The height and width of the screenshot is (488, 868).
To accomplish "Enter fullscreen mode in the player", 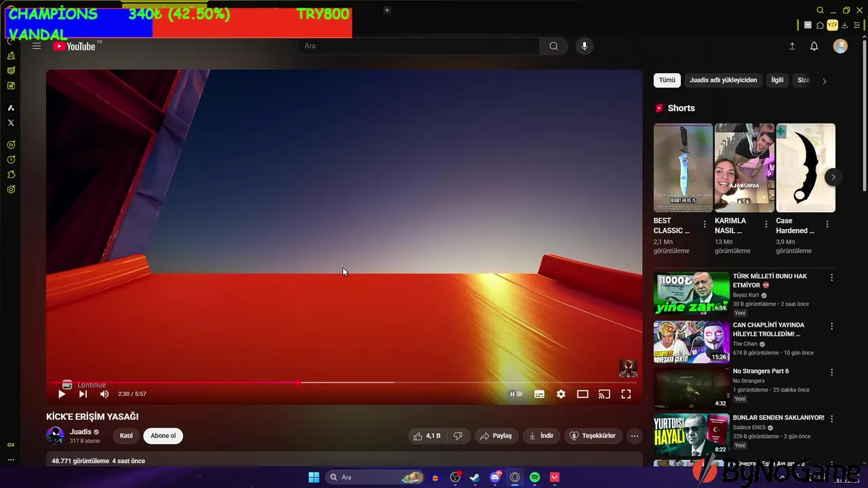I will (626, 394).
